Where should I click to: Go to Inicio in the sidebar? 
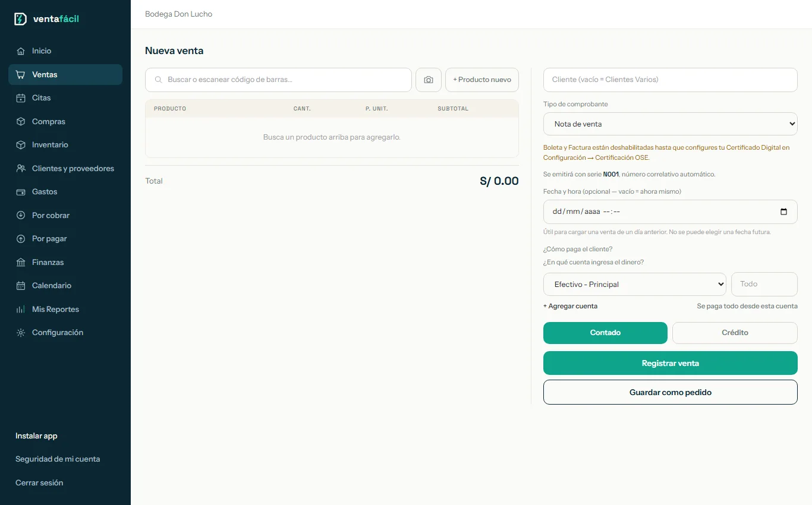pyautogui.click(x=65, y=51)
